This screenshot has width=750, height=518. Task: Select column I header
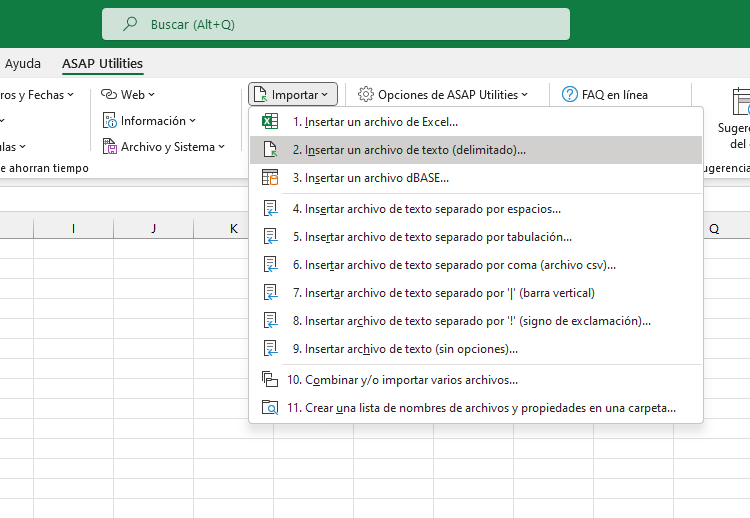click(x=73, y=229)
